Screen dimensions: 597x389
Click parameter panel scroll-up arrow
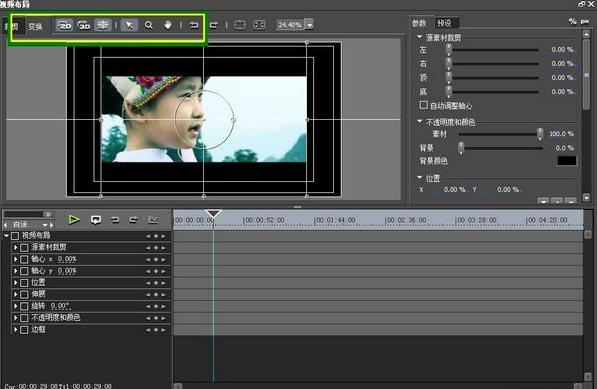click(x=586, y=34)
